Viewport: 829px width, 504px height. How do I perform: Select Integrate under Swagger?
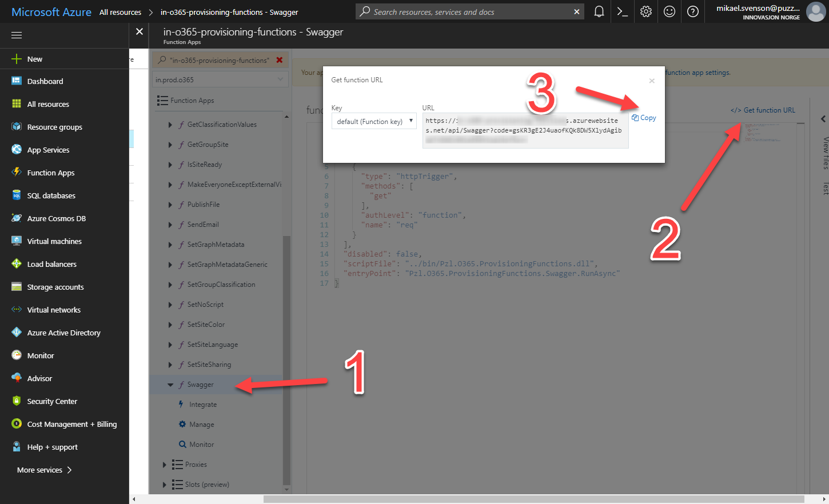(x=203, y=405)
